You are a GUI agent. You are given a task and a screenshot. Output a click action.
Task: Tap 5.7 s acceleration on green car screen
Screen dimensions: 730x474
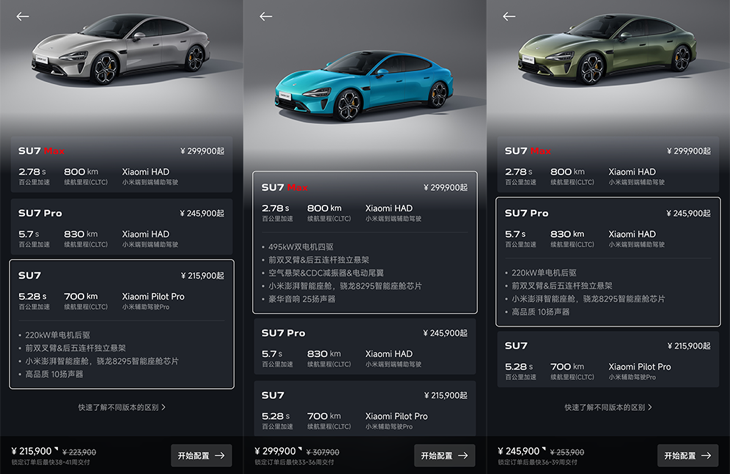pyautogui.click(x=515, y=234)
